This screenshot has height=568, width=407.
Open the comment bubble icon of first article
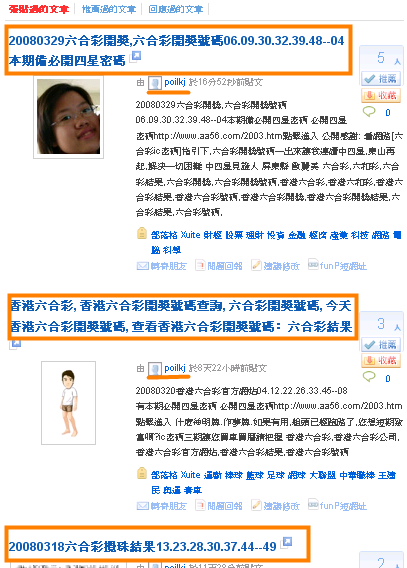coord(369,112)
